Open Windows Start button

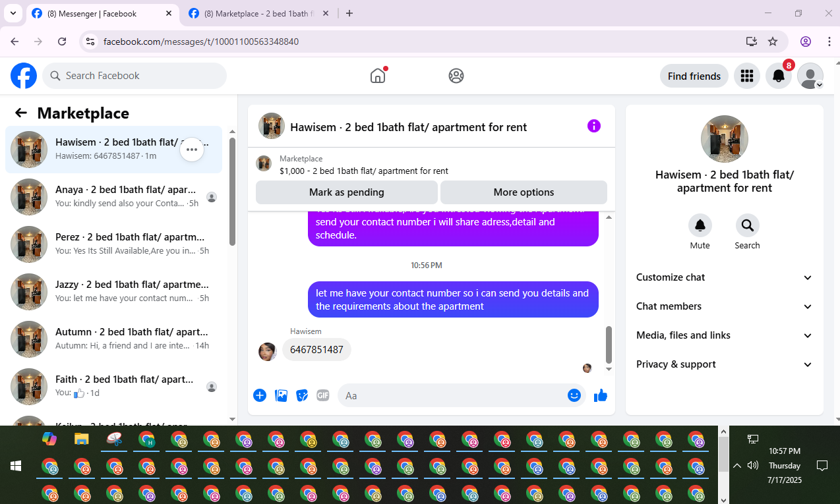(x=16, y=466)
